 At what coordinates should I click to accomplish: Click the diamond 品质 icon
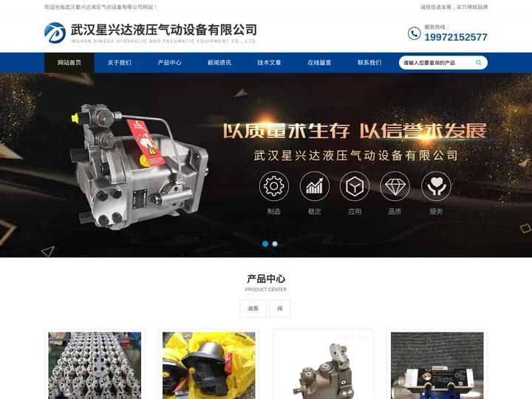(x=395, y=186)
